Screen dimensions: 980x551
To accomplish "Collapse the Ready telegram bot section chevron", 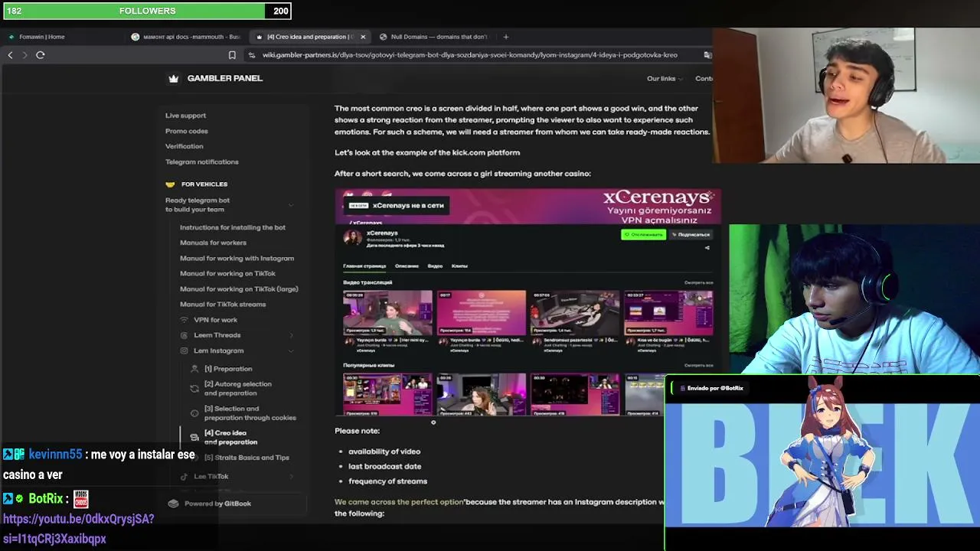I will pos(291,205).
